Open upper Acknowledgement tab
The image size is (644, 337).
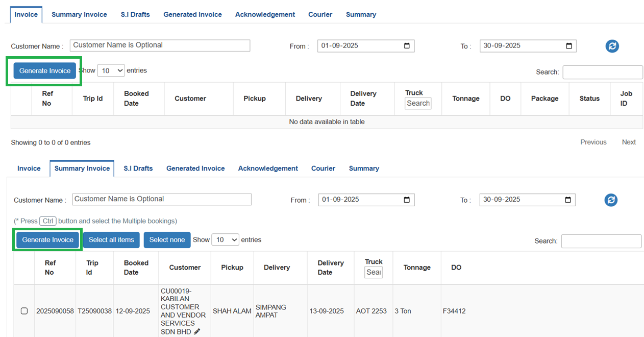(x=265, y=14)
